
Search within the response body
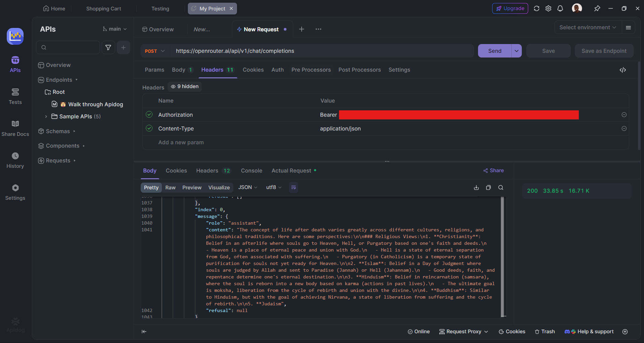[501, 188]
